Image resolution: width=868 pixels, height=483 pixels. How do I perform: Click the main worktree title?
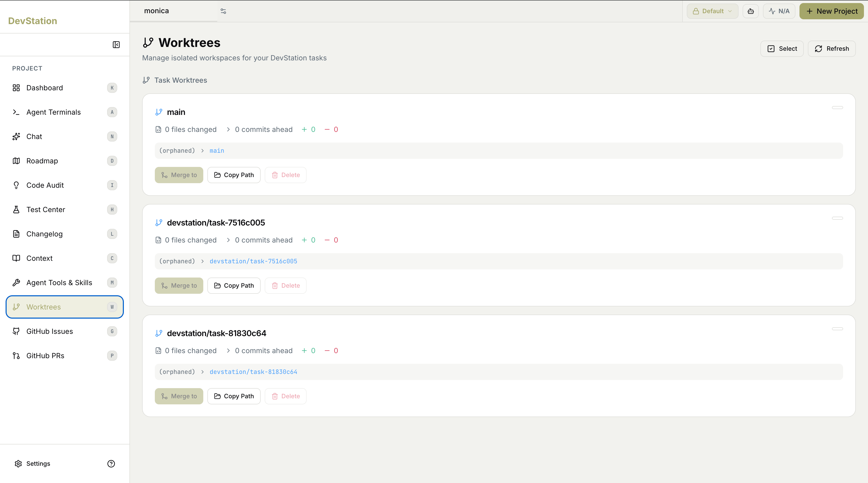pos(176,112)
